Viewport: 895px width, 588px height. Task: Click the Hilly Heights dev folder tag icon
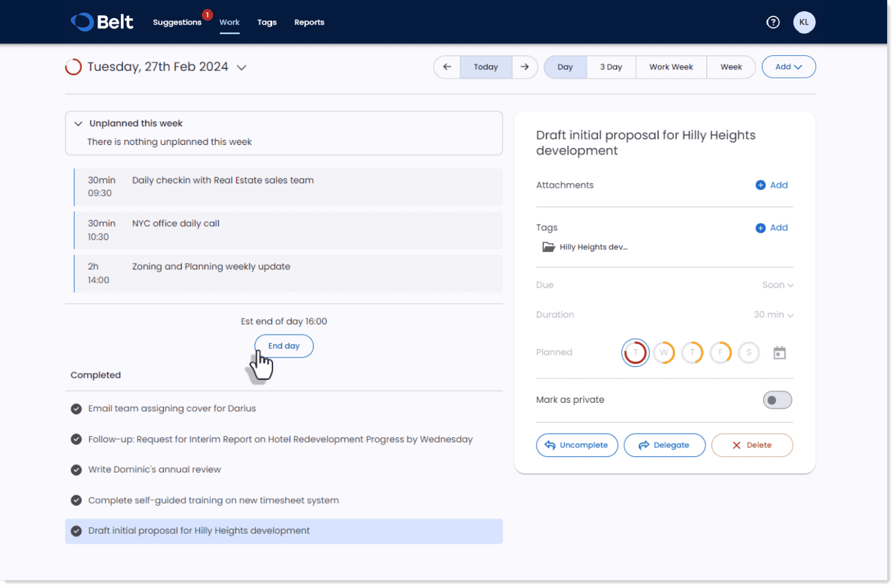tap(549, 247)
